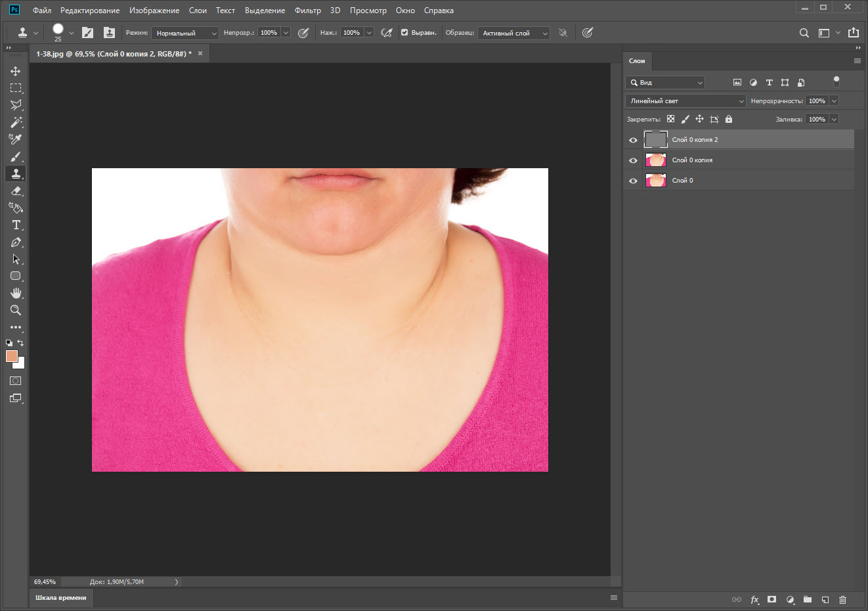Hide layer Слой 0
This screenshot has height=611, width=868.
(x=633, y=181)
